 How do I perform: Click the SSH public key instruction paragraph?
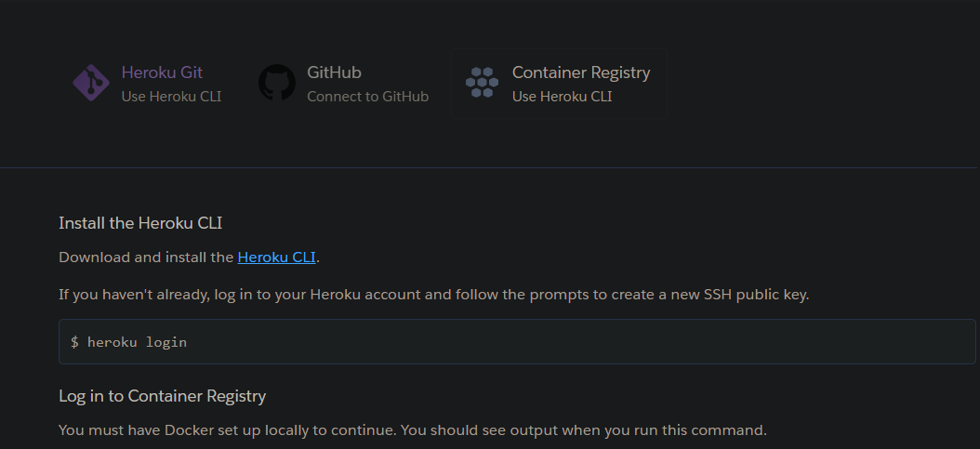[x=433, y=295]
